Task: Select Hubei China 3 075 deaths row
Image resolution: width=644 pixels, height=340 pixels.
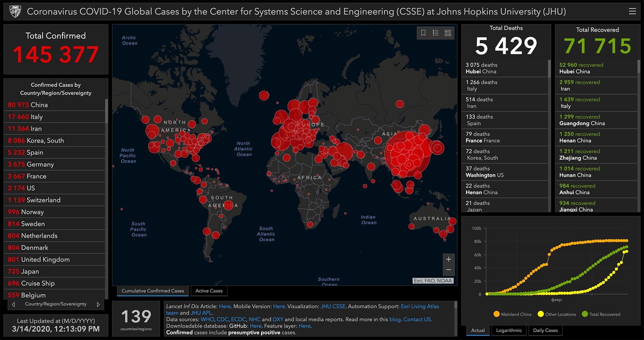Action: point(505,68)
